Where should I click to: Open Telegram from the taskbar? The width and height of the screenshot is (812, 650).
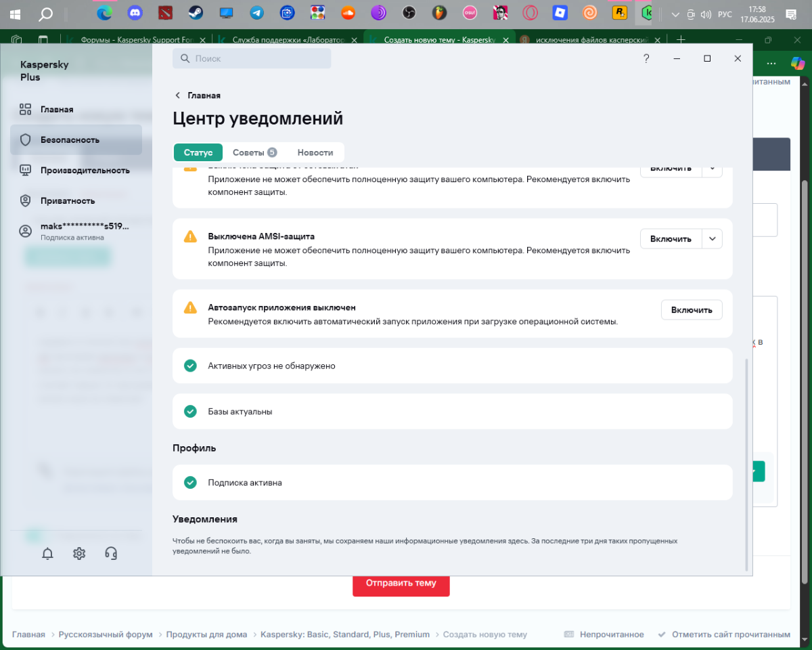(256, 12)
